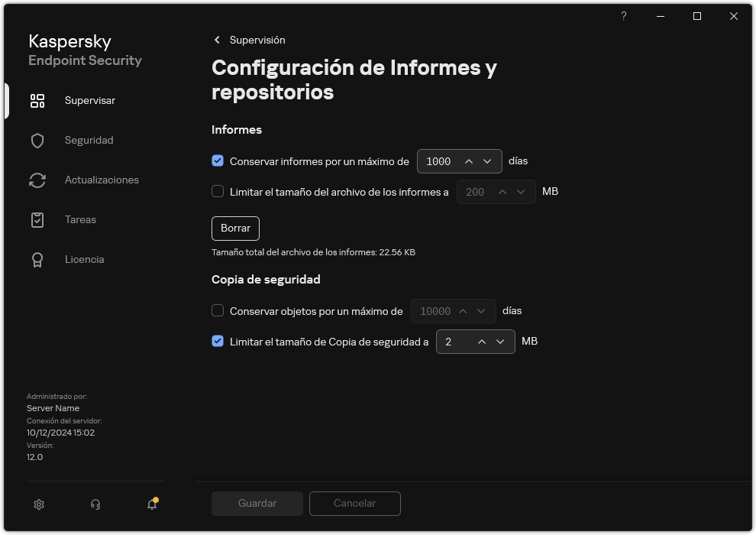This screenshot has height=535, width=756.
Task: Go to the Tareas section
Action: [80, 219]
